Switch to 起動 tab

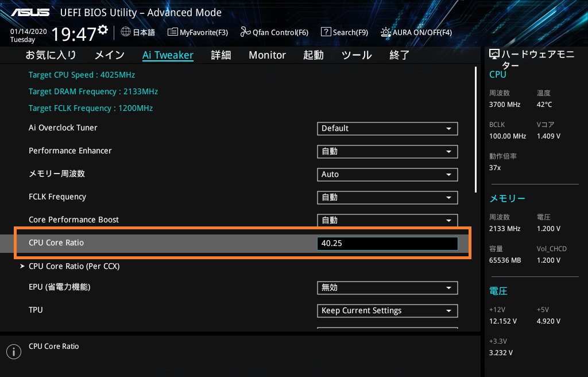[x=313, y=55]
